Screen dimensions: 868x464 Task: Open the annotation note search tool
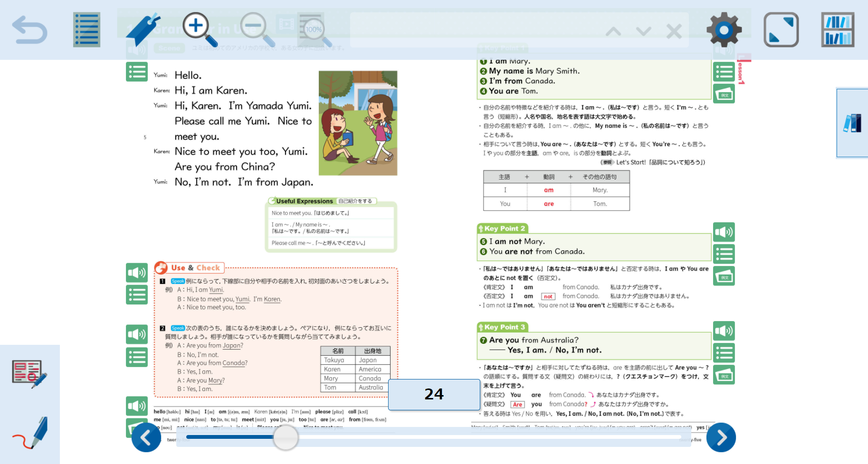[x=29, y=374]
